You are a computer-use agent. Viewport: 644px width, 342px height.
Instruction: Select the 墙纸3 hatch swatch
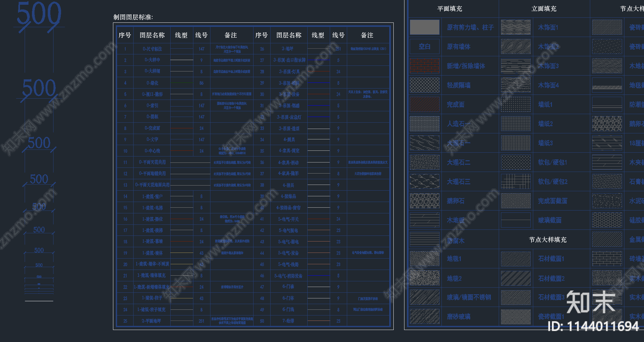click(x=516, y=143)
